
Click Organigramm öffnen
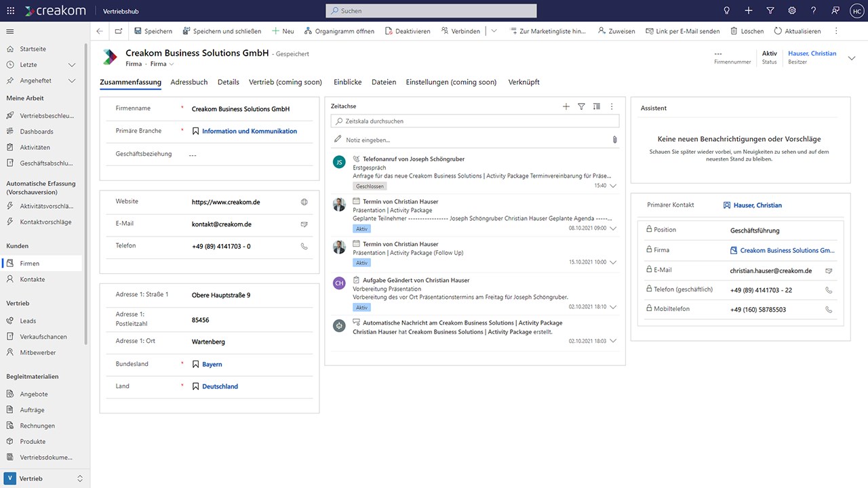click(339, 31)
